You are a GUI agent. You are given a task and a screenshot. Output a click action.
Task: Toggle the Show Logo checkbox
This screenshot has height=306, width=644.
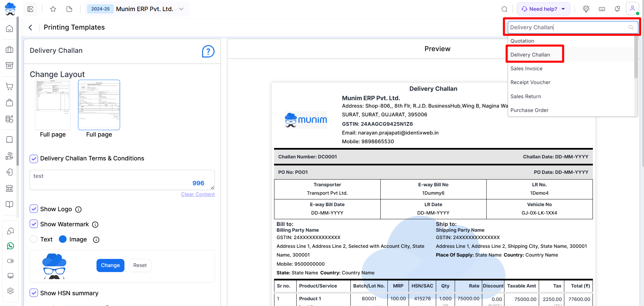click(x=34, y=209)
